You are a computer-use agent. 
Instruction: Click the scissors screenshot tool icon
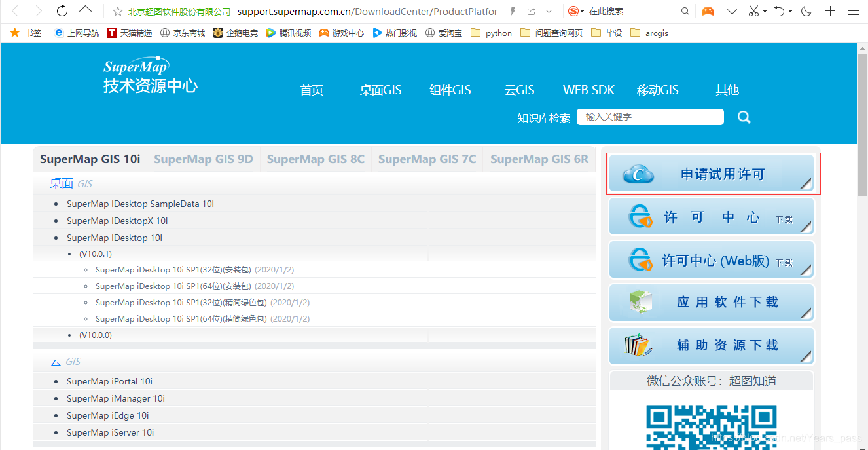(x=754, y=11)
